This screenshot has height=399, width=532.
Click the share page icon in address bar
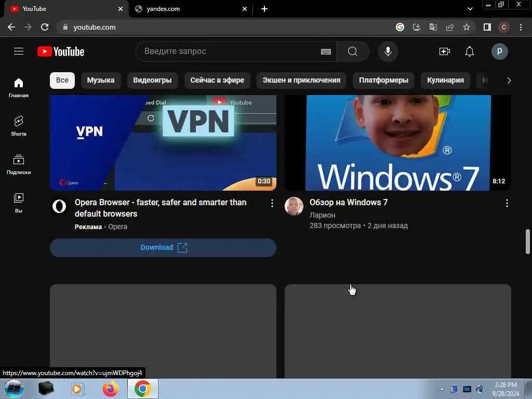[x=450, y=27]
